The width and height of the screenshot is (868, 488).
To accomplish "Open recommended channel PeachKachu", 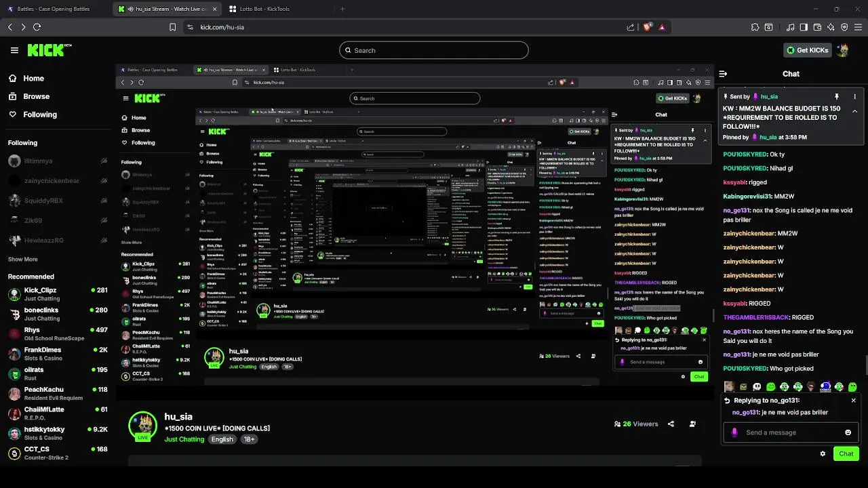I will 58,394.
